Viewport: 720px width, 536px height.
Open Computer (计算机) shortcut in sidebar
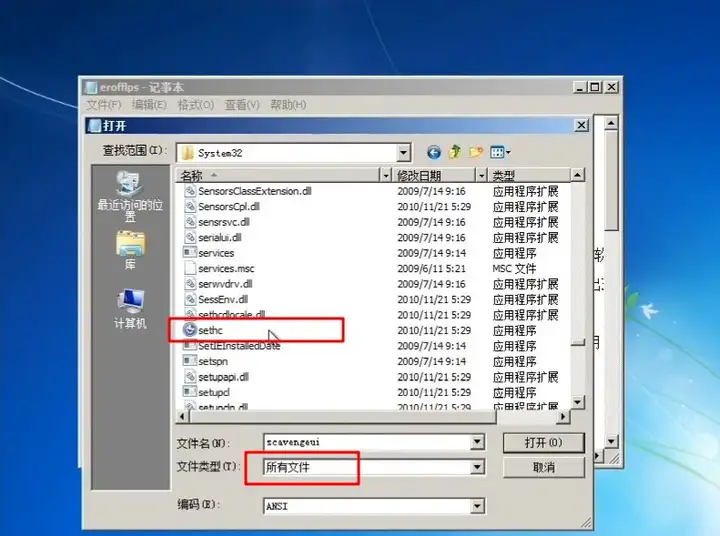130,309
